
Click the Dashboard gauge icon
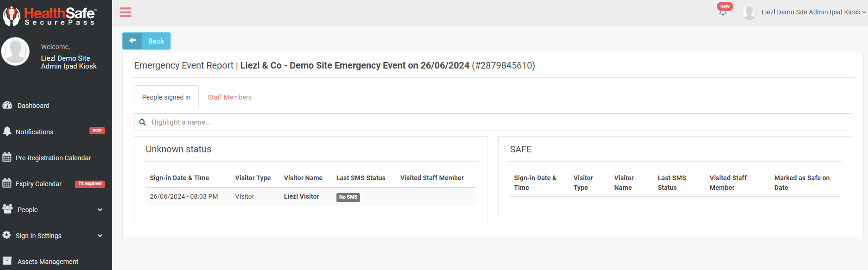[7, 105]
